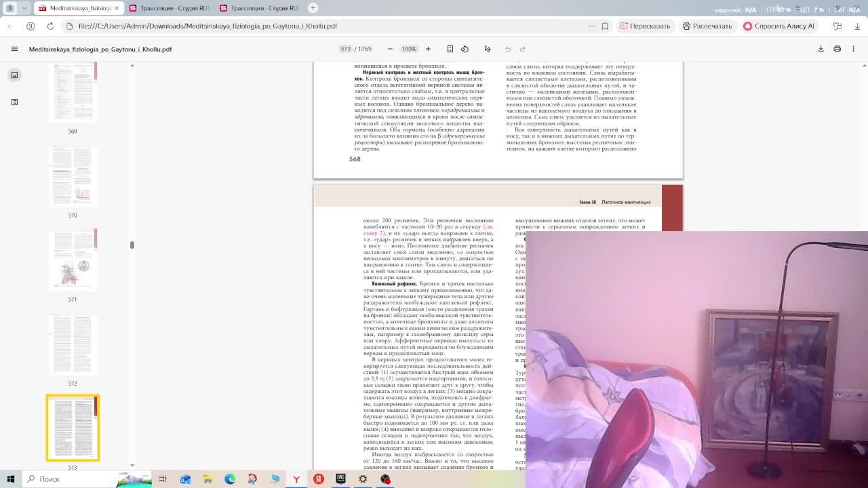Screen dimensions: 868x488
Task: Print the PDF document
Action: tap(837, 49)
